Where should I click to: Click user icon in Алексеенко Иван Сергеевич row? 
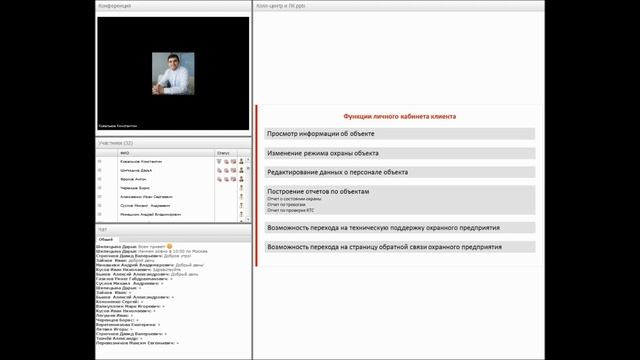(241, 197)
